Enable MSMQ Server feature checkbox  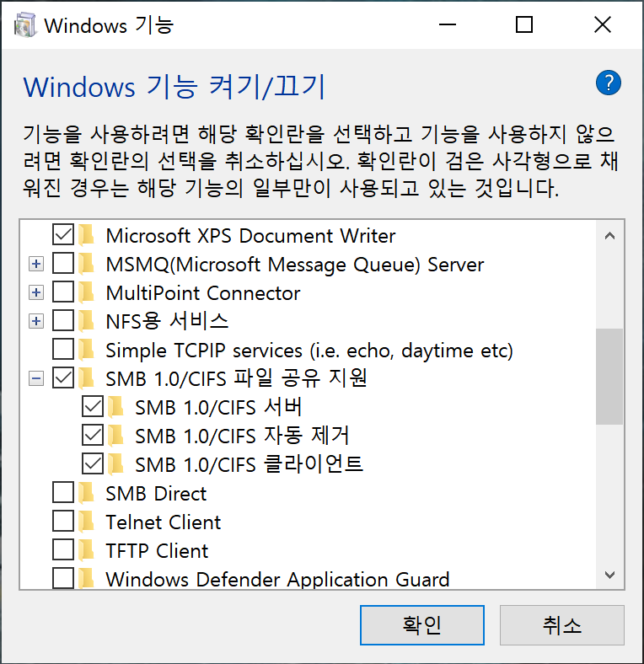[x=63, y=264]
